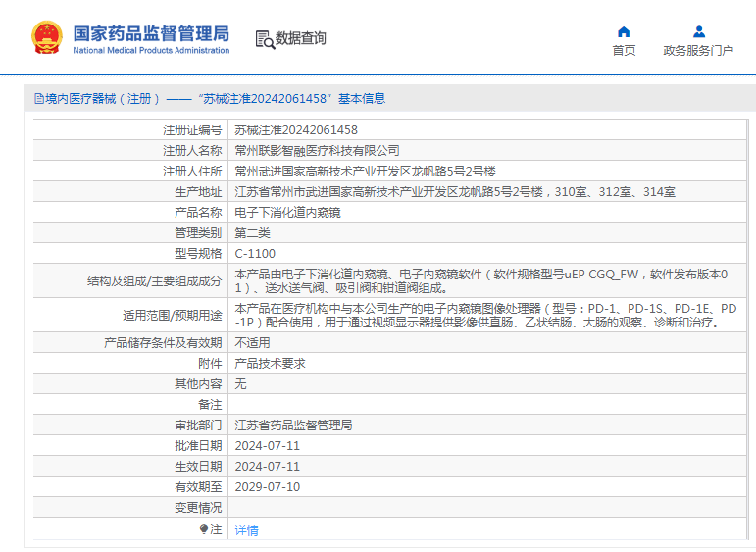The height and width of the screenshot is (552, 756).
Task: Select registration number 苏械注准20242061458 value
Action: click(x=296, y=130)
